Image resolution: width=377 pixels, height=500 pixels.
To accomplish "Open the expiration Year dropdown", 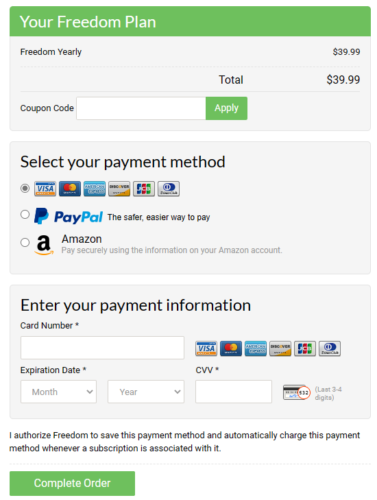I will [x=146, y=392].
